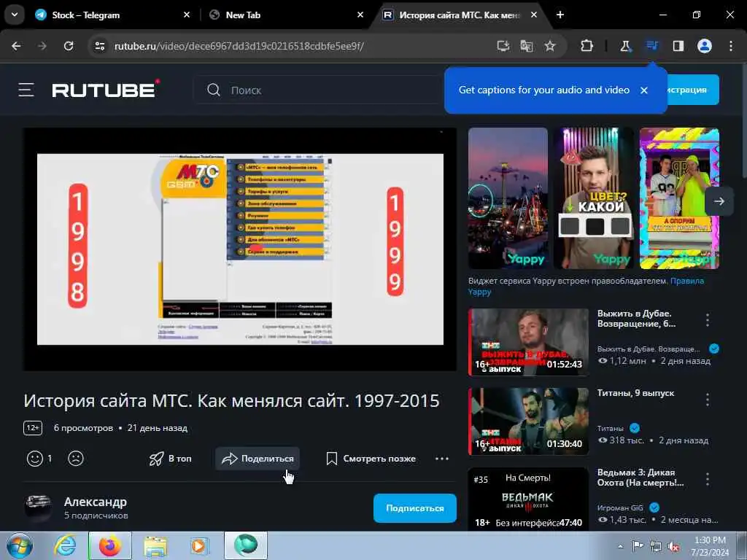
Task: Click the Подписаться subscribe button
Action: coord(415,508)
